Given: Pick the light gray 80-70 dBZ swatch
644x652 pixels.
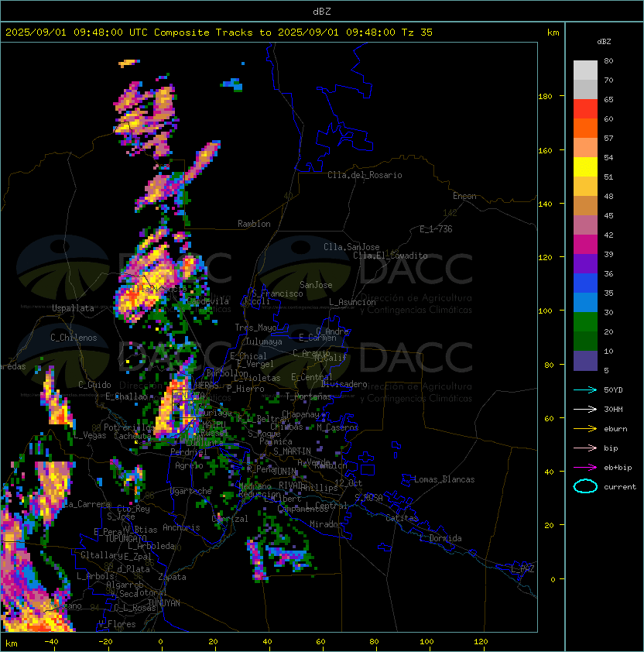Looking at the screenshot, I should 585,70.
